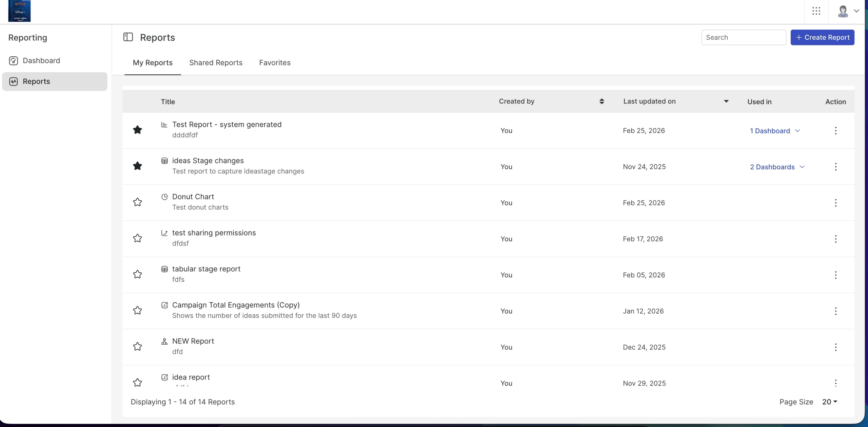Click the Create Report button

pyautogui.click(x=822, y=37)
